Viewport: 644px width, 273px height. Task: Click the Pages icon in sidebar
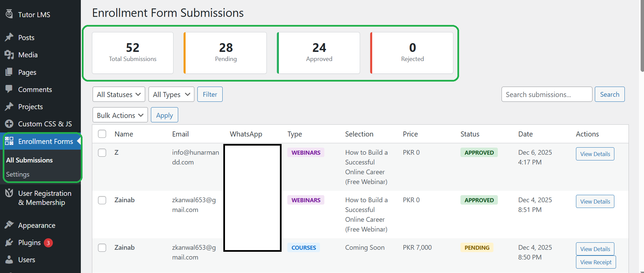click(9, 72)
